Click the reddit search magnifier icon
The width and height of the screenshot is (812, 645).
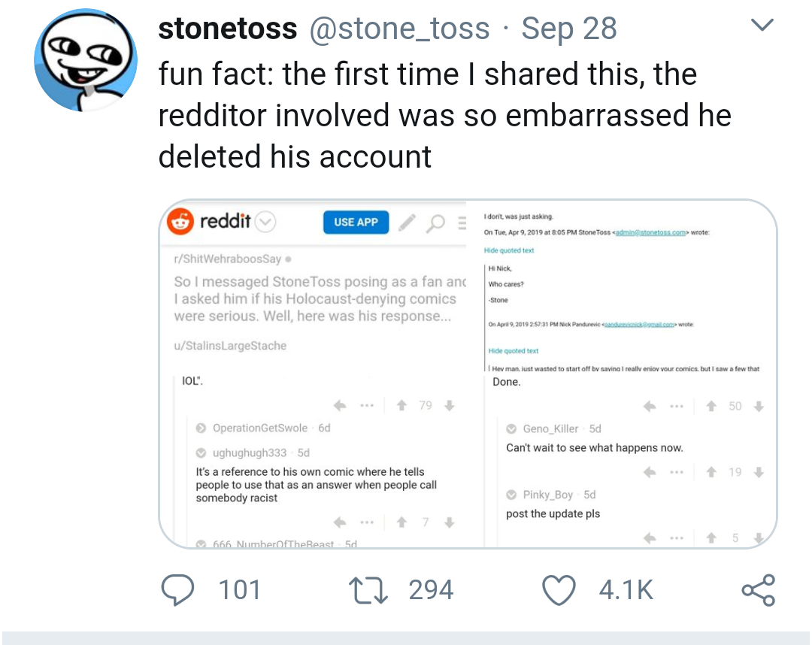(435, 223)
